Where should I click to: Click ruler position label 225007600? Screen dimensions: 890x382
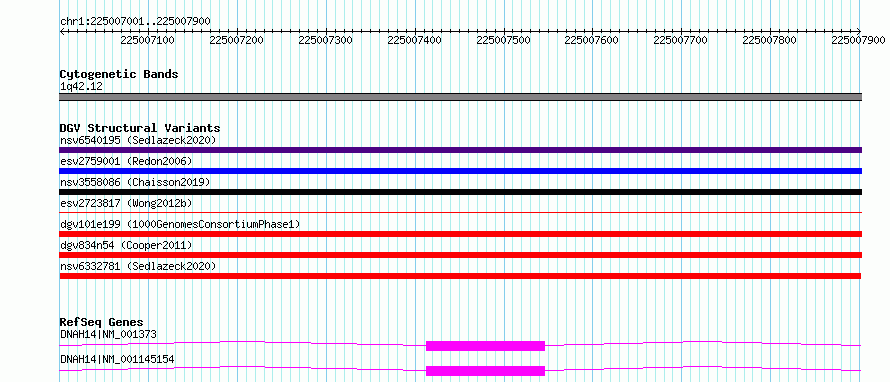pos(592,40)
